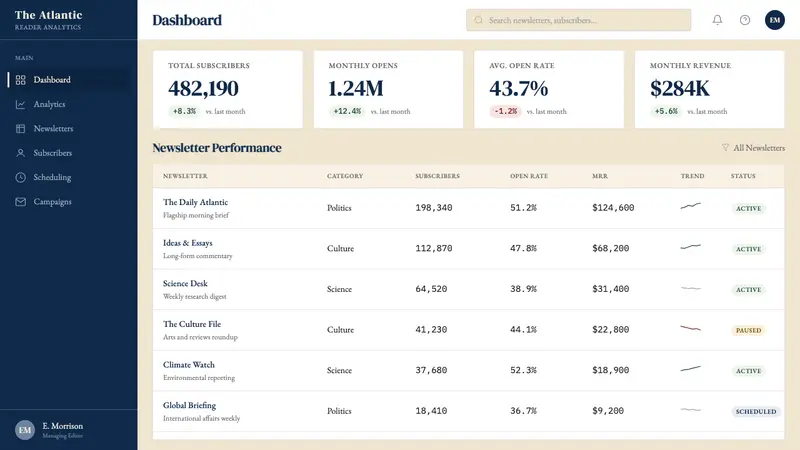Open notifications via the bell icon
The width and height of the screenshot is (800, 450).
tap(717, 20)
